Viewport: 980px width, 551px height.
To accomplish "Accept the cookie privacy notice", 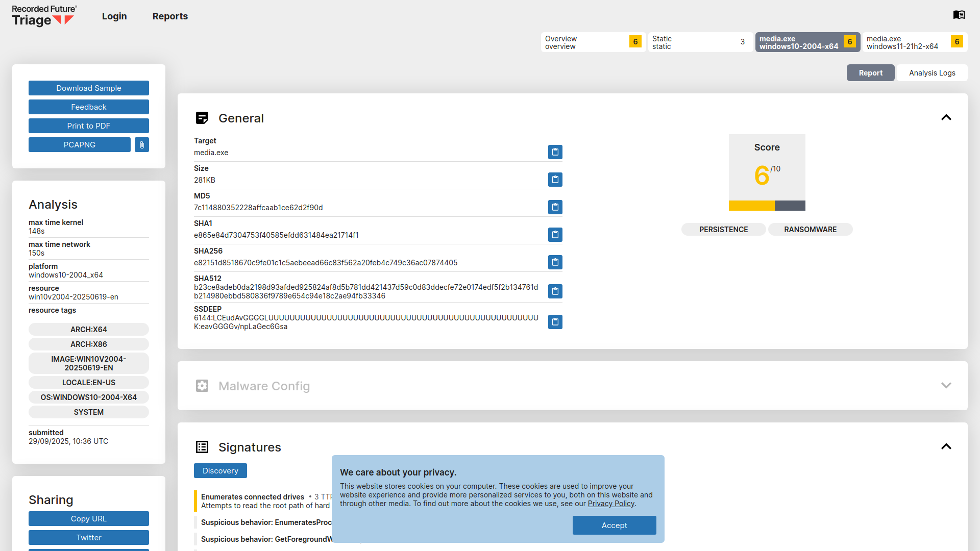I will [614, 525].
